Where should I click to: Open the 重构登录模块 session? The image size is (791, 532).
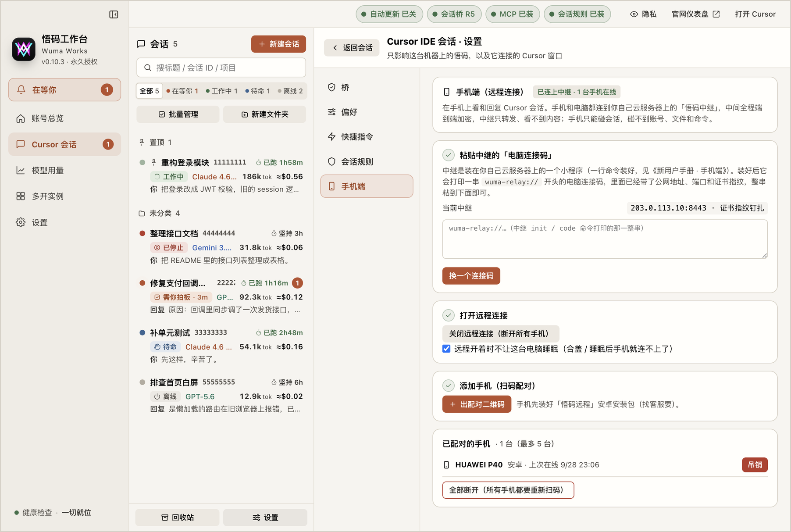(x=221, y=176)
